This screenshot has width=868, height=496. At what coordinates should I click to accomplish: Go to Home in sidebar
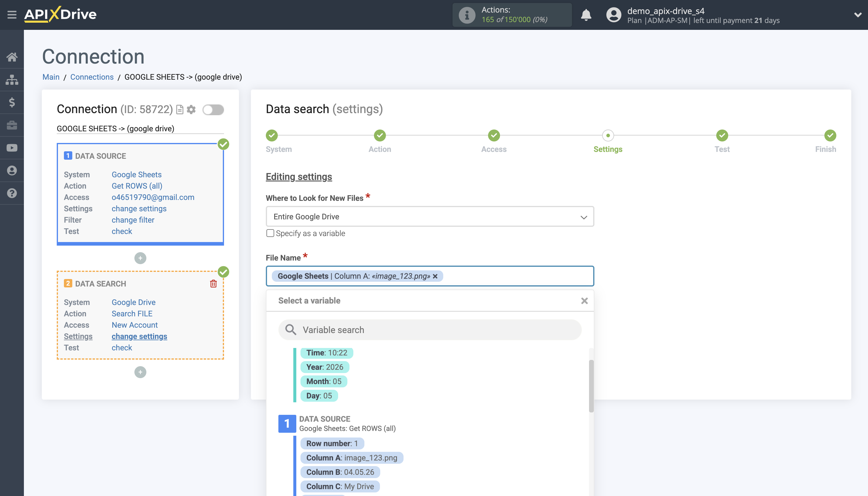click(x=12, y=57)
